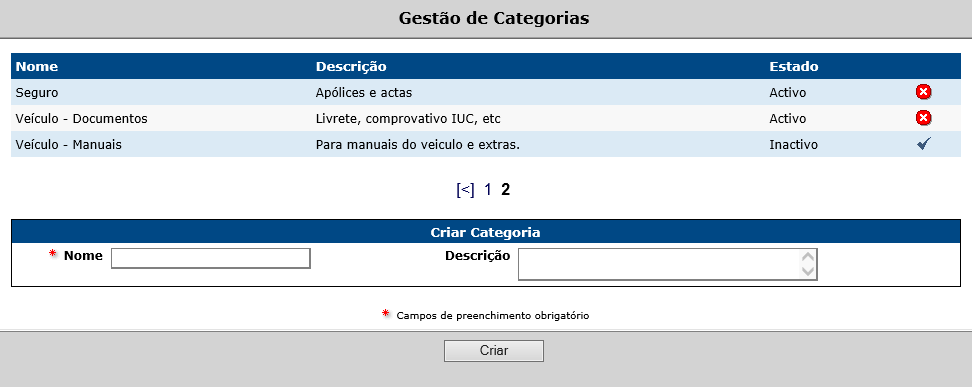Screen dimensions: 972x387
Task: Open page 1 of the category list
Action: 488,190
